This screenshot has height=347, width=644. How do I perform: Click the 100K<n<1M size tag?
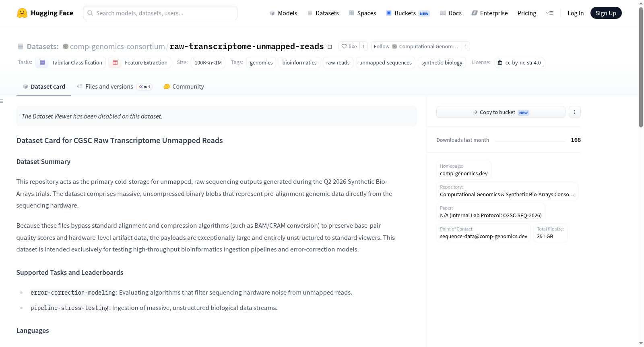208,62
